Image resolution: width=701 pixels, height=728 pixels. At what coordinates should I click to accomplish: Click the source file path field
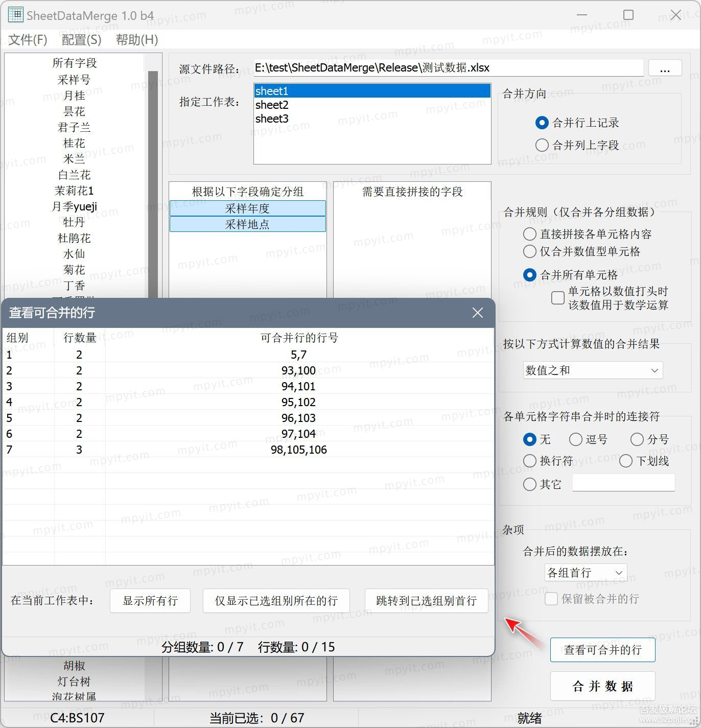click(449, 68)
